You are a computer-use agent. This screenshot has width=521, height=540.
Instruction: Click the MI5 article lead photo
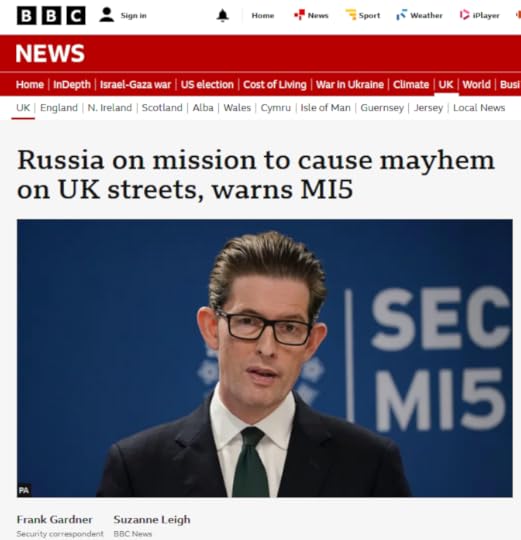click(264, 358)
